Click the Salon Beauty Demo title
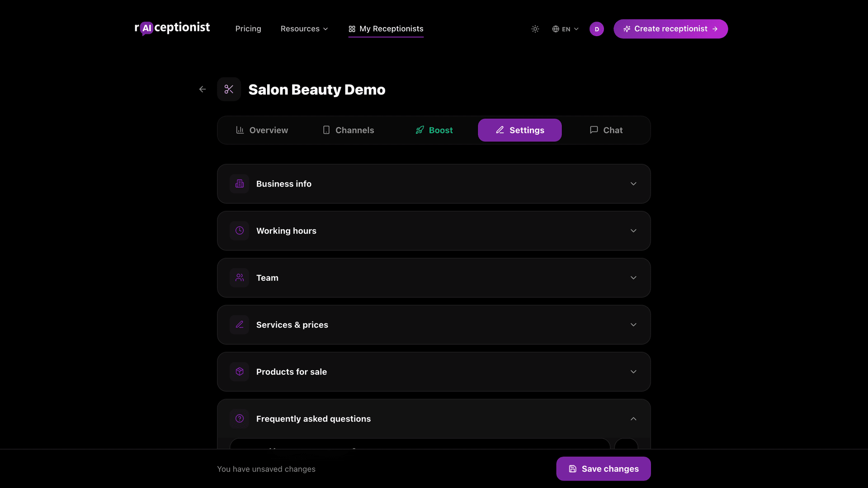The width and height of the screenshot is (868, 488). 317,89
